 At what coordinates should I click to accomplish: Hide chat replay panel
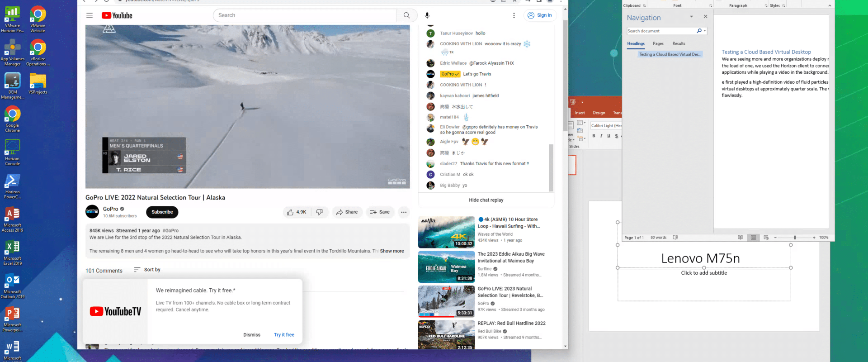point(486,200)
